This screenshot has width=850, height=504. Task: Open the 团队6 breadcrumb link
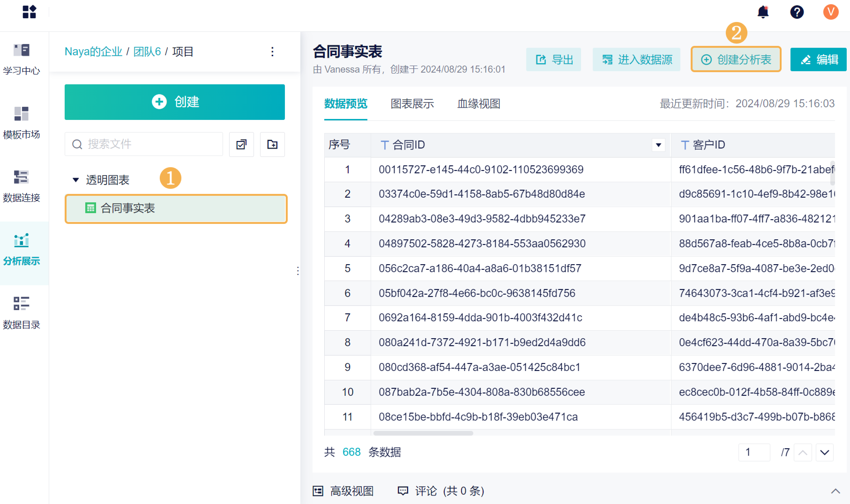pos(147,52)
